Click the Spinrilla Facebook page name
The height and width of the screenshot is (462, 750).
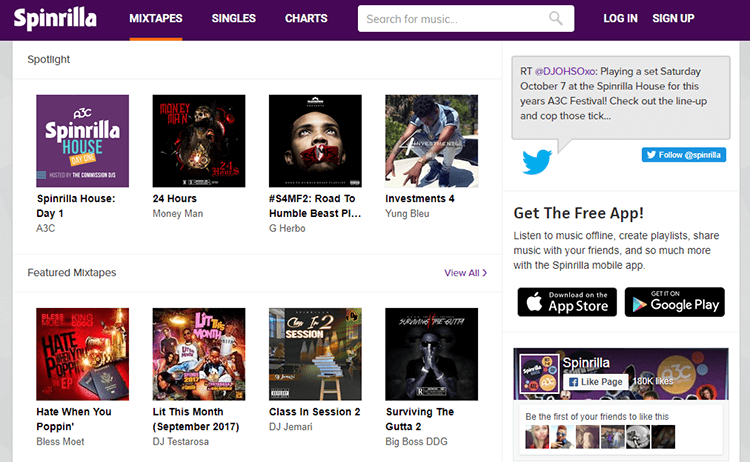tap(586, 363)
